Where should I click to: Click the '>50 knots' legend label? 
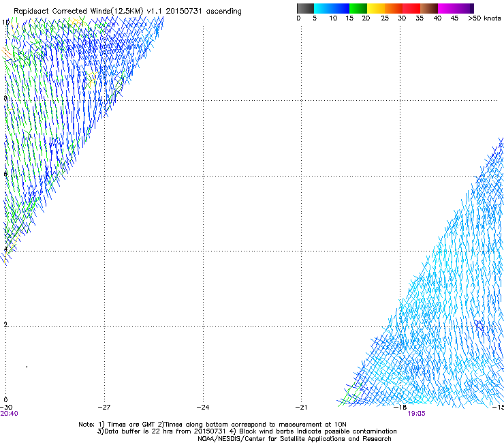point(484,18)
